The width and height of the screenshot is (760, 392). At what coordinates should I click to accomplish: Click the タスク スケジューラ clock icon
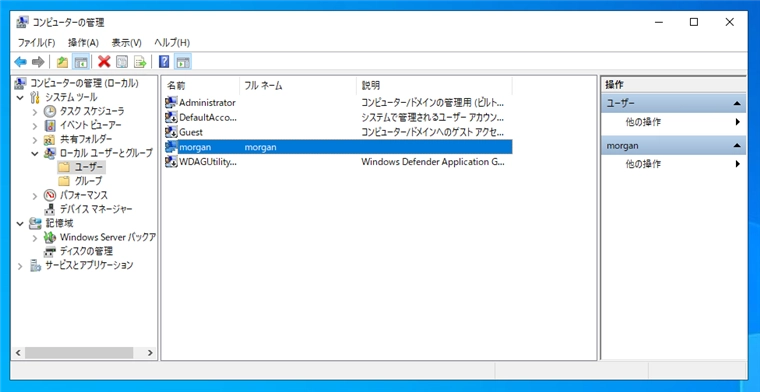[50, 111]
